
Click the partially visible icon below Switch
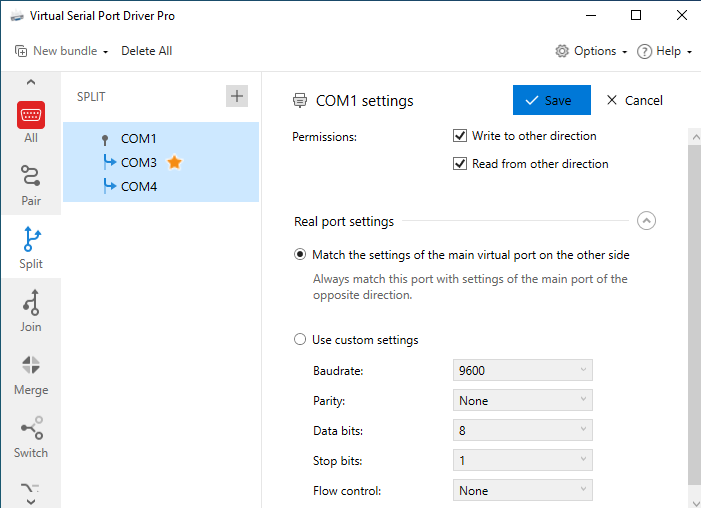[30, 487]
